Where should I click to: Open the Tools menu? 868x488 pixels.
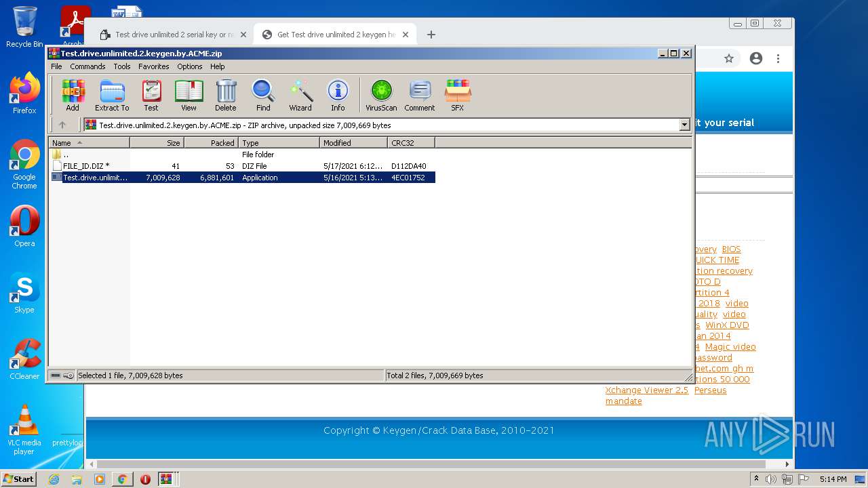click(x=122, y=66)
